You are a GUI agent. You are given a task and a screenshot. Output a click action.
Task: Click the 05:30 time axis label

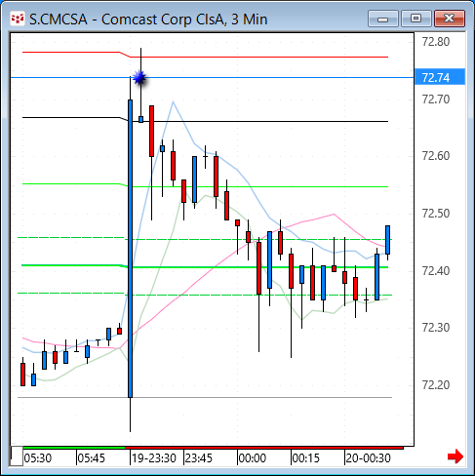[38, 458]
